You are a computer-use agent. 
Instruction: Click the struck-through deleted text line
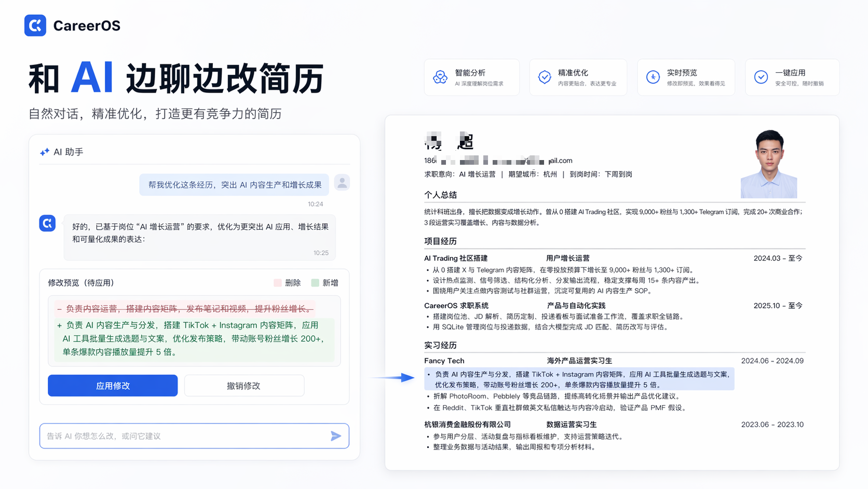coord(185,309)
